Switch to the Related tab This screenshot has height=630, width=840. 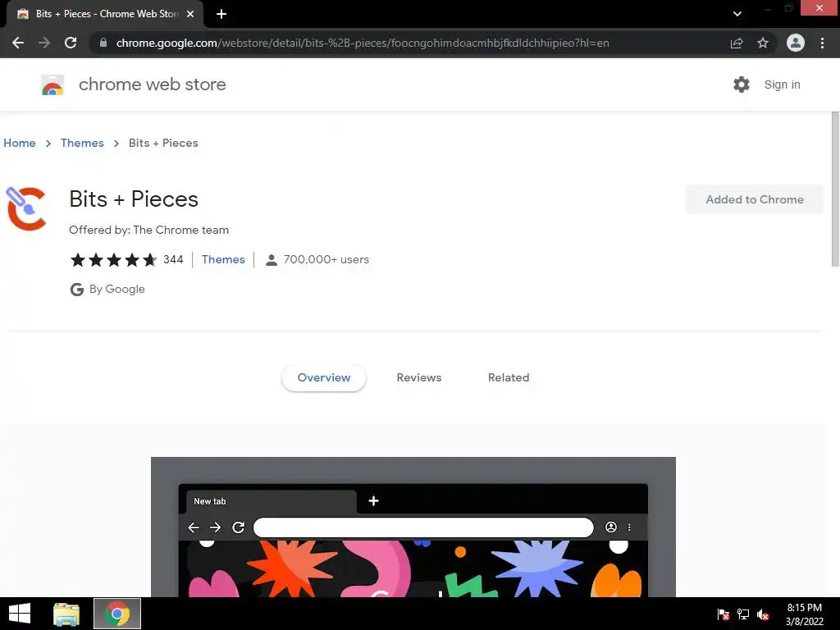(509, 377)
